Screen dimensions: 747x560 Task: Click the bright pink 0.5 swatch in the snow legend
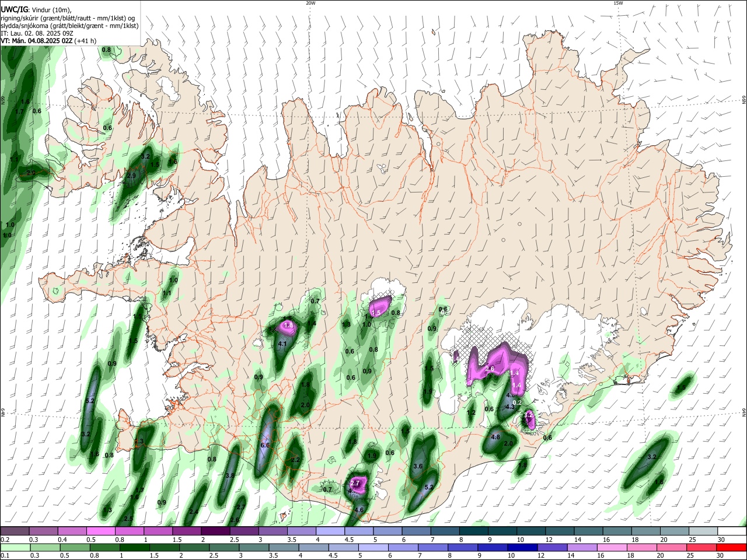(x=101, y=531)
